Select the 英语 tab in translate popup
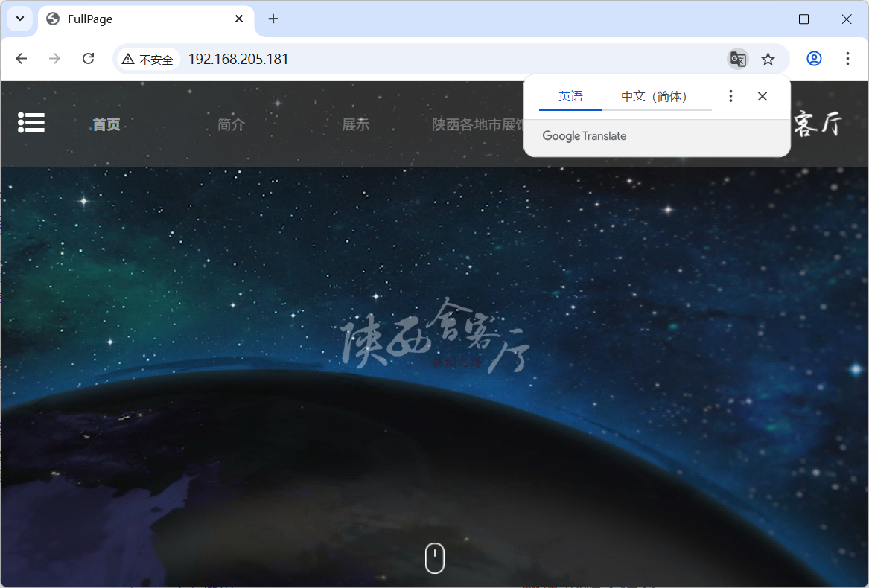 [x=570, y=97]
